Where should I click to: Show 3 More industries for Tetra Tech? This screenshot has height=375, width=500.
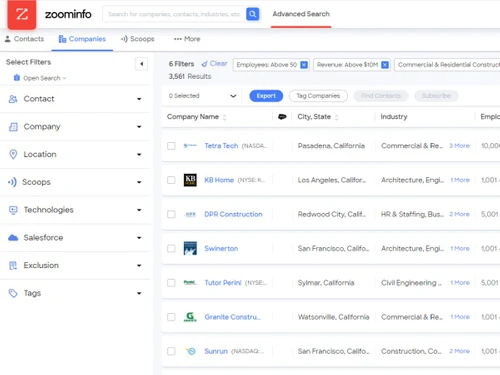click(459, 146)
